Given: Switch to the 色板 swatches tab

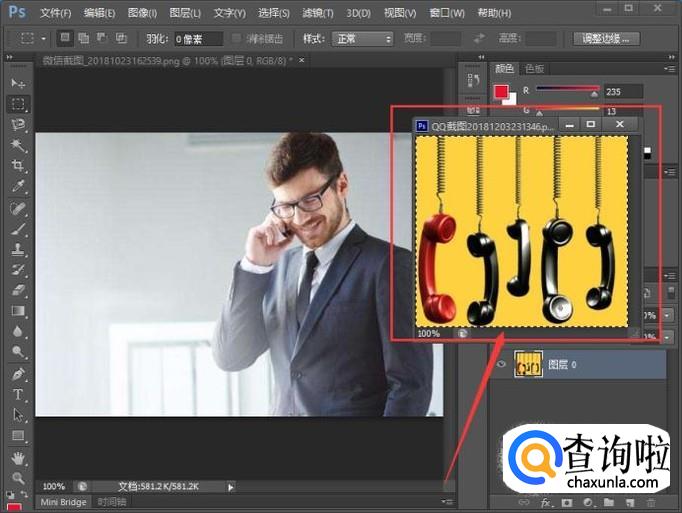Looking at the screenshot, I should 534,68.
